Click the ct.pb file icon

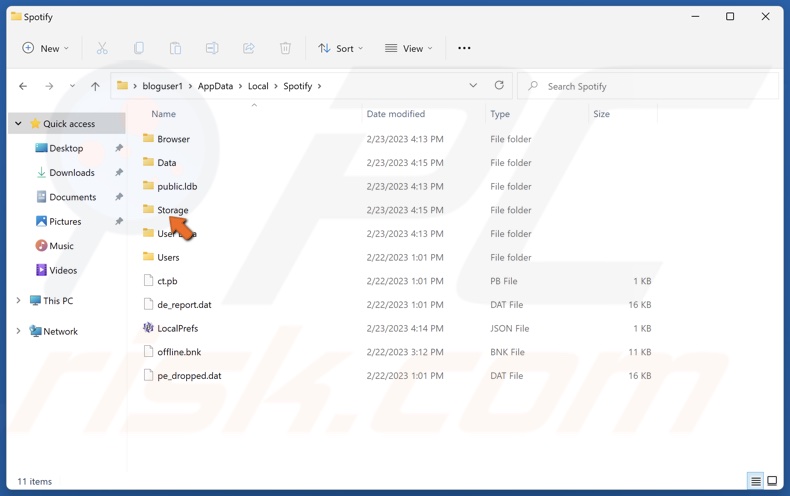click(148, 280)
